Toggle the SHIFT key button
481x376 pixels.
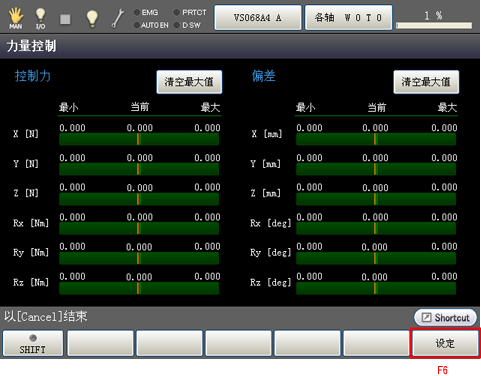(33, 343)
